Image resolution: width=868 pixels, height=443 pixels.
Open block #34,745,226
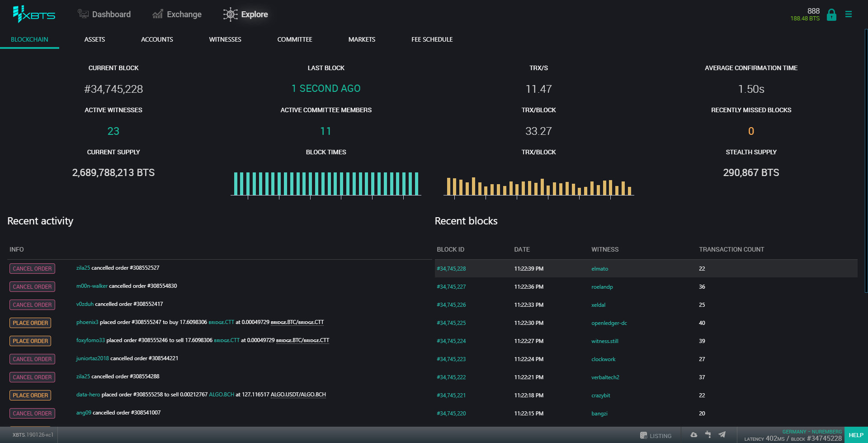451,305
